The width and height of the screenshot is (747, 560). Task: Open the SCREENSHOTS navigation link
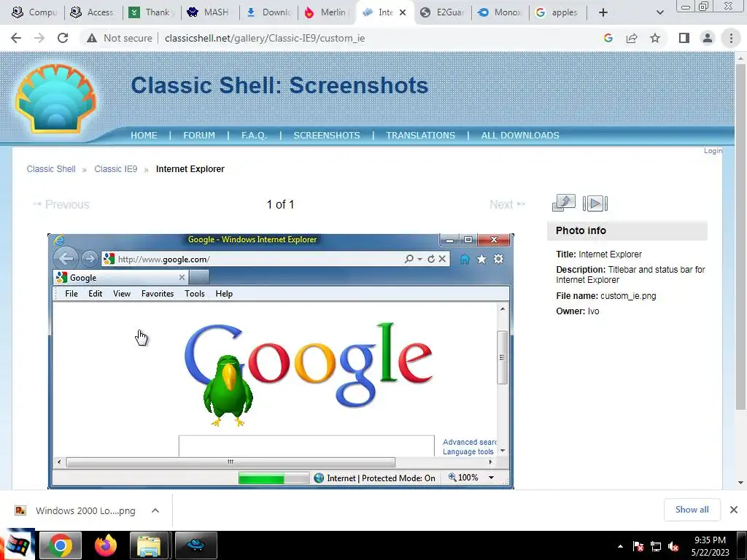[x=327, y=135]
